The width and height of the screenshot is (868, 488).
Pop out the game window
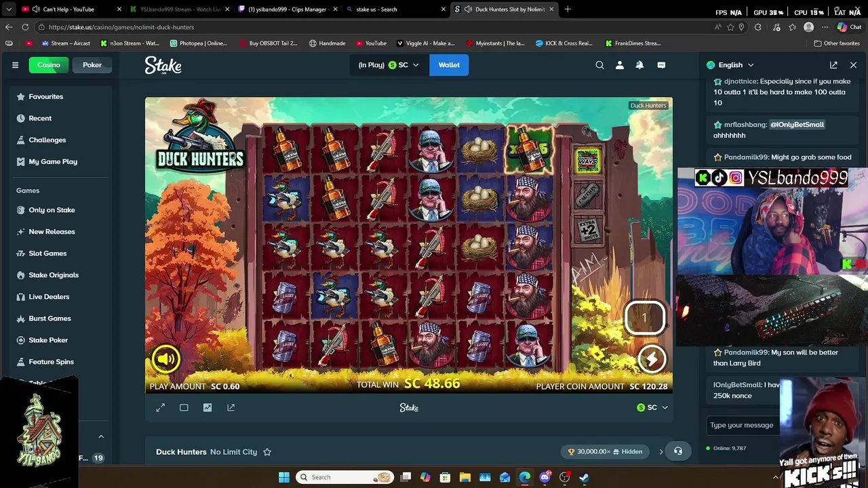(231, 407)
